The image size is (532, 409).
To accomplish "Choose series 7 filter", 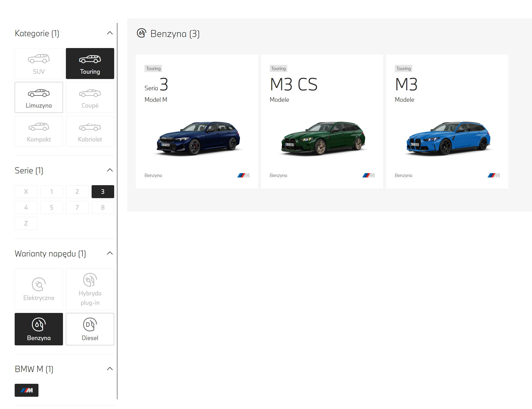I will click(77, 207).
